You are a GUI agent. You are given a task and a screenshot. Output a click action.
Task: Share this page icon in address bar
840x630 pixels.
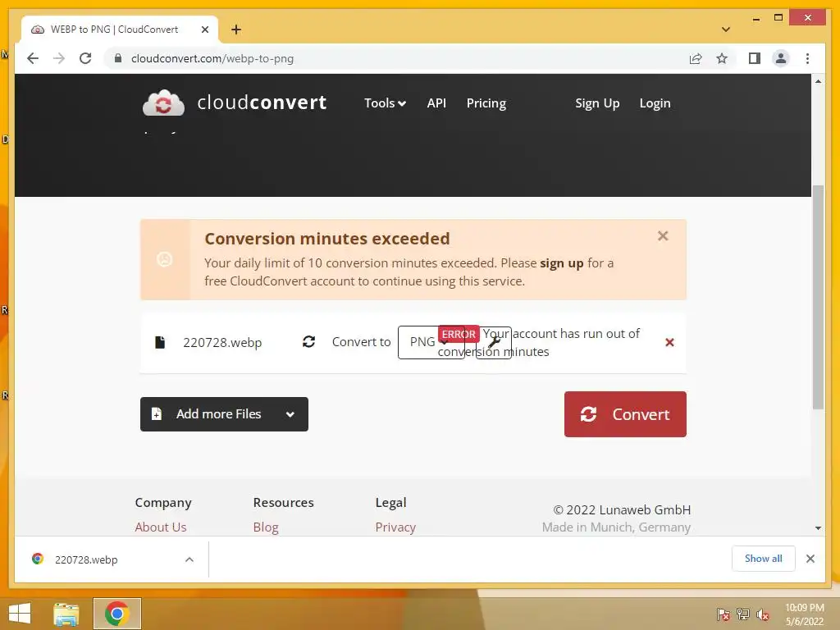coord(696,58)
